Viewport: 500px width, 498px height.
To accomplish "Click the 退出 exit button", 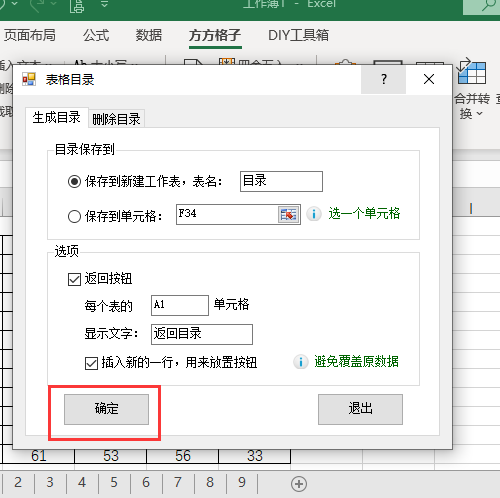I will [360, 409].
